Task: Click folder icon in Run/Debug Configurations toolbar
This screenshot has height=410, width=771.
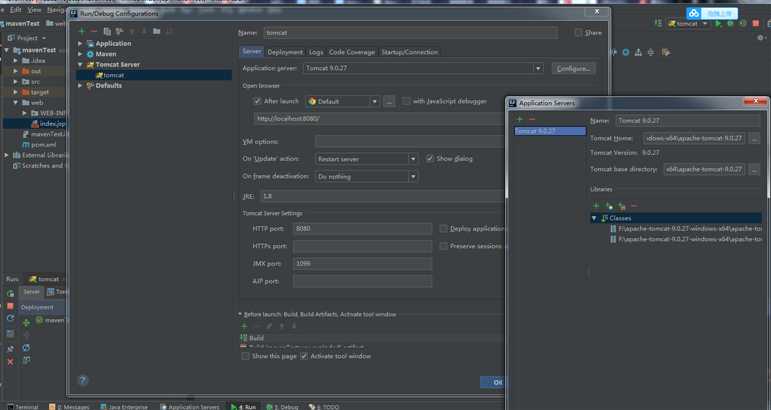Action: pyautogui.click(x=156, y=31)
